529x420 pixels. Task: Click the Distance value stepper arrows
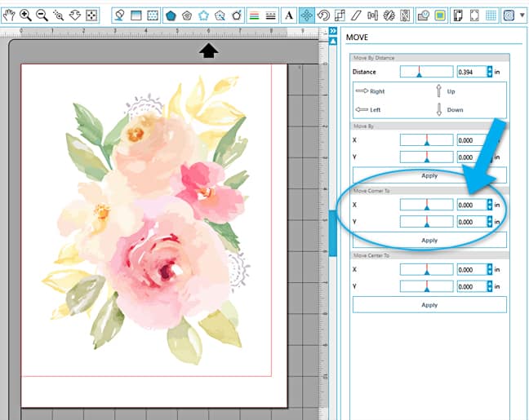[x=490, y=72]
